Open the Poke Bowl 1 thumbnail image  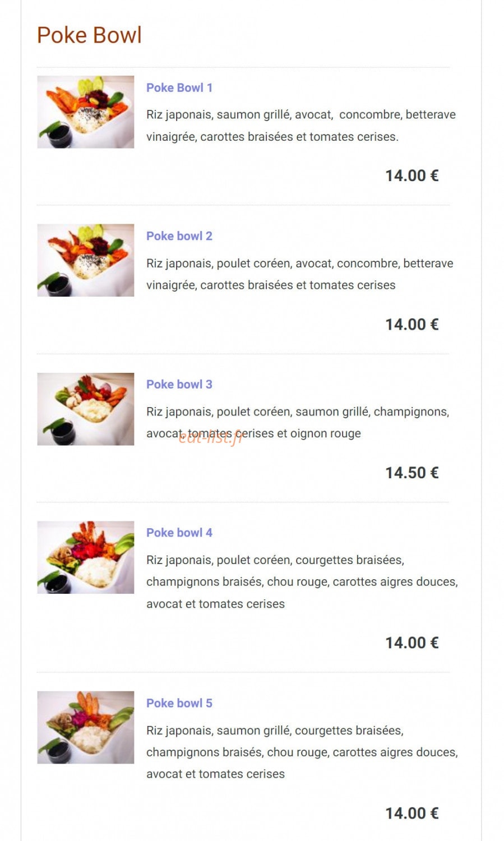tap(85, 112)
